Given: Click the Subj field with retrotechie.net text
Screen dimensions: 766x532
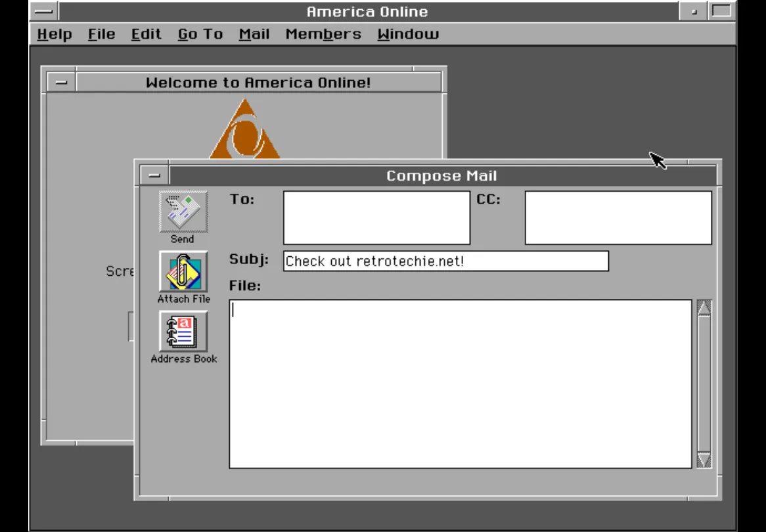Looking at the screenshot, I should [446, 261].
